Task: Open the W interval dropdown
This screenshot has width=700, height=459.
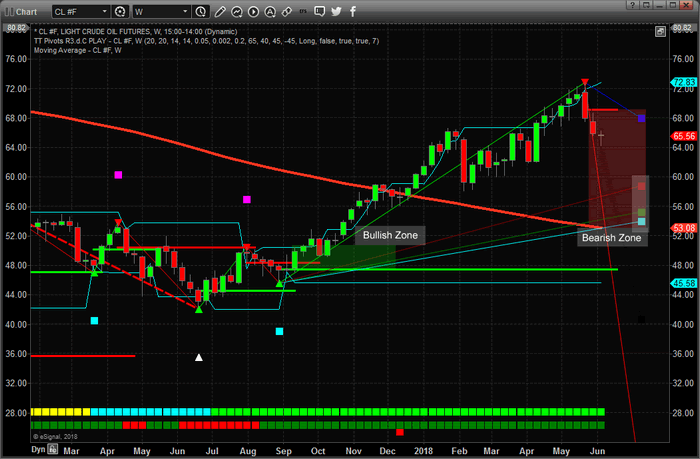Action: [x=161, y=12]
